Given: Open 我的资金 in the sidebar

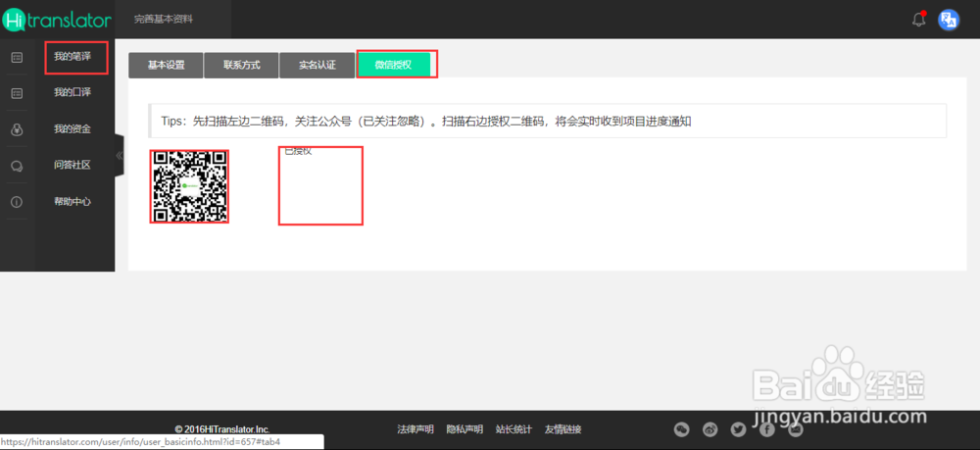Looking at the screenshot, I should [x=73, y=129].
